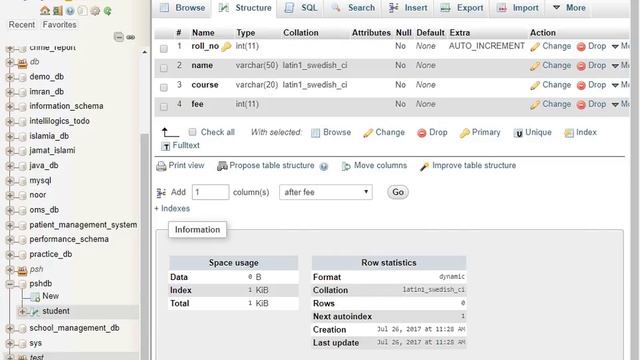This screenshot has height=360, width=640.
Task: Reload navigation panel green icon
Action: tap(107, 11)
